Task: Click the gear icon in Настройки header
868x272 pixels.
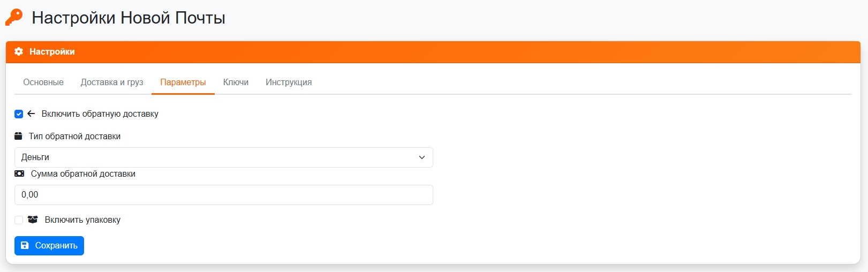Action: coord(19,51)
